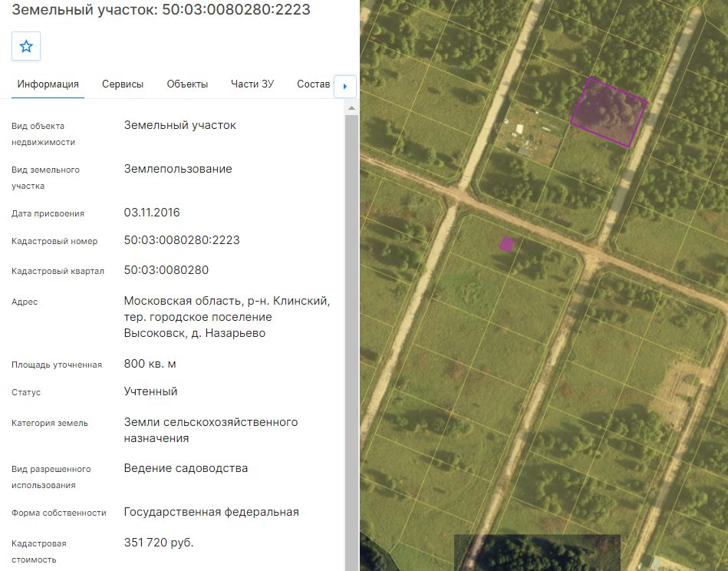Click the area value 800 кв. м

150,363
